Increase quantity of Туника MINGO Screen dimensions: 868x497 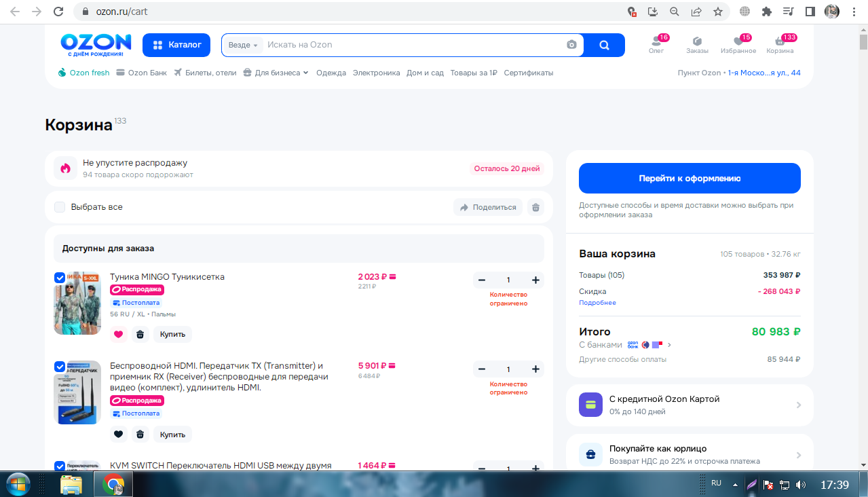click(535, 280)
